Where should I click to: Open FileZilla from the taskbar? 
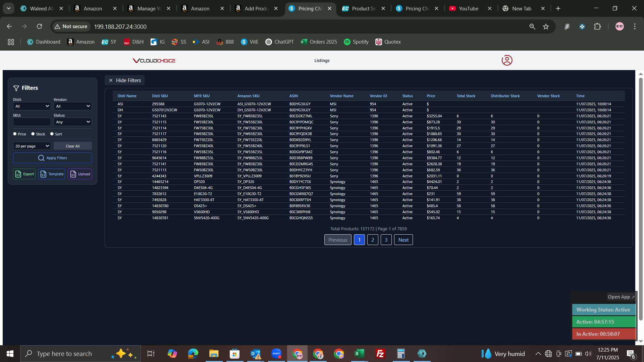click(x=380, y=354)
